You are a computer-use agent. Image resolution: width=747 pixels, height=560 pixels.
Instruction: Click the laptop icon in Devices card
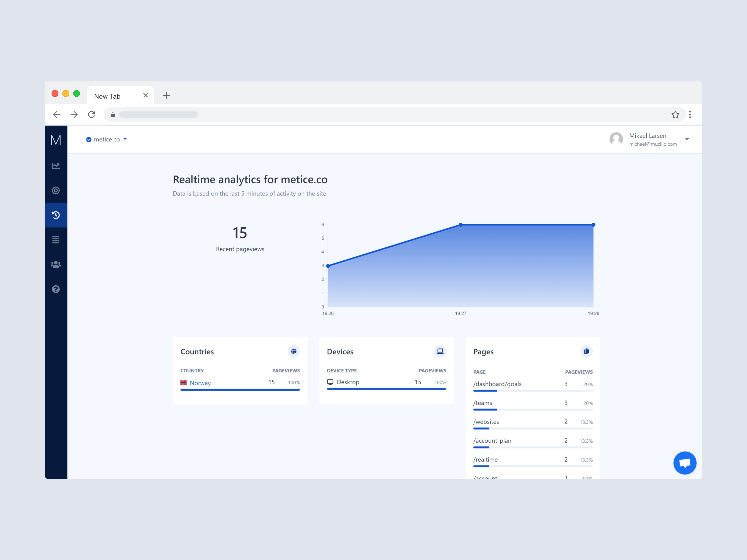(x=440, y=351)
